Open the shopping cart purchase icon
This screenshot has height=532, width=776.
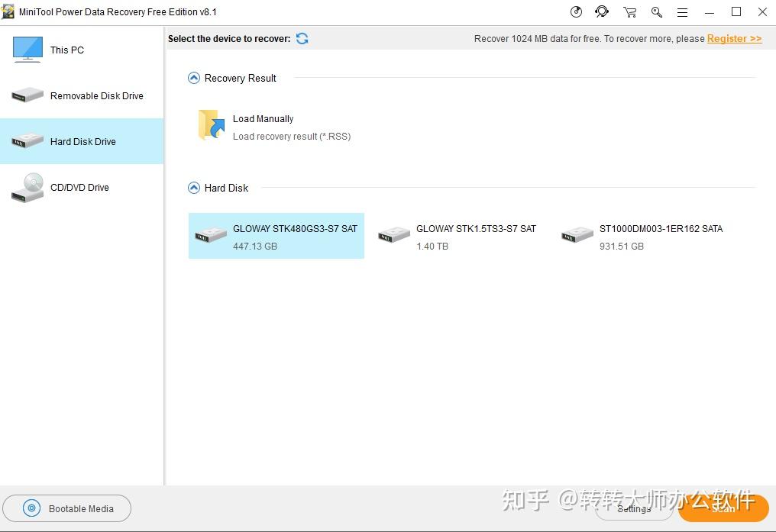629,12
